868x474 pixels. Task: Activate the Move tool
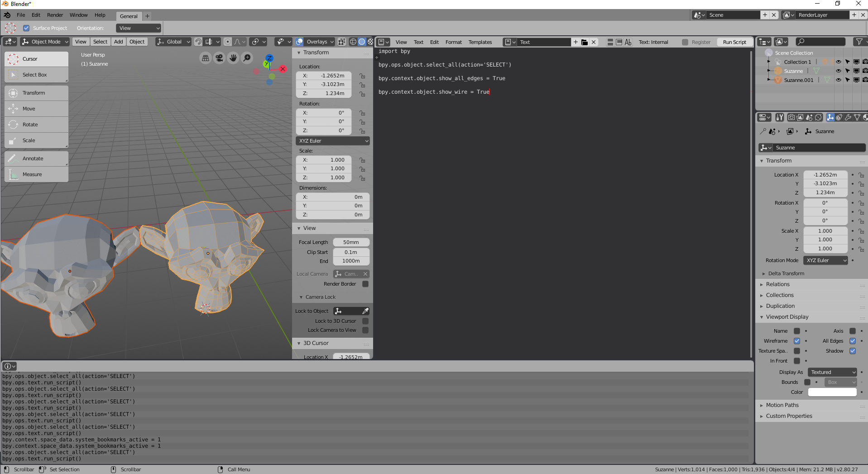click(36, 109)
